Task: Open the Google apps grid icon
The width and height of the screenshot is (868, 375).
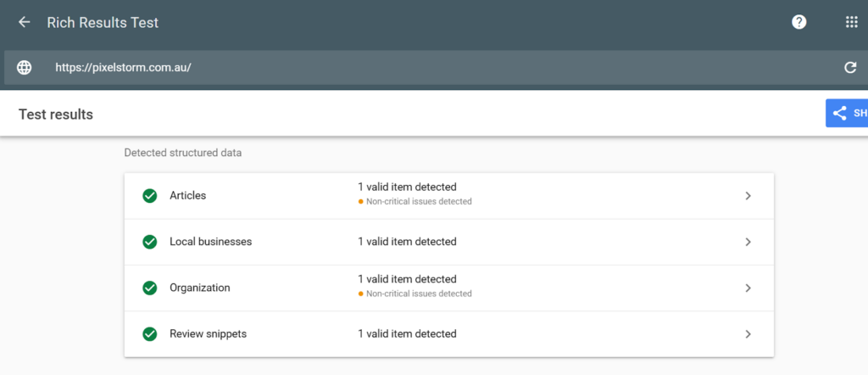Action: tap(851, 22)
